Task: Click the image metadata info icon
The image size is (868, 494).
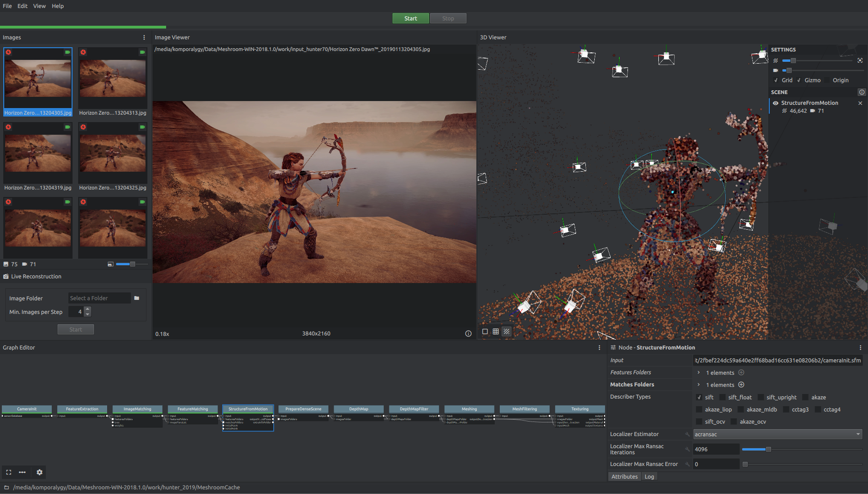Action: pyautogui.click(x=468, y=334)
